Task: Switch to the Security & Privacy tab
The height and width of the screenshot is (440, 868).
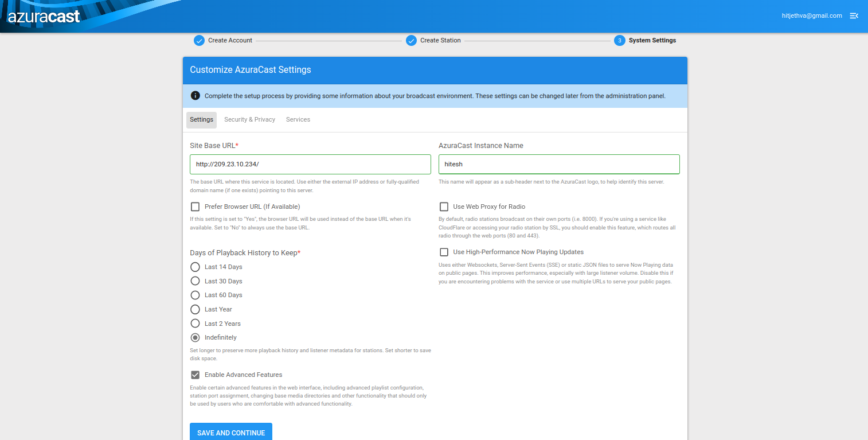Action: tap(249, 119)
